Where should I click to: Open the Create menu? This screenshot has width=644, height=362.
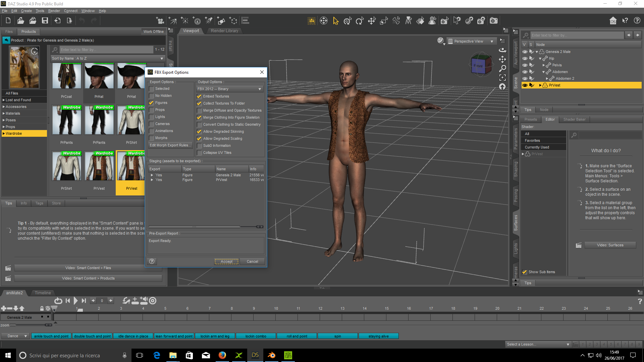coord(26,11)
